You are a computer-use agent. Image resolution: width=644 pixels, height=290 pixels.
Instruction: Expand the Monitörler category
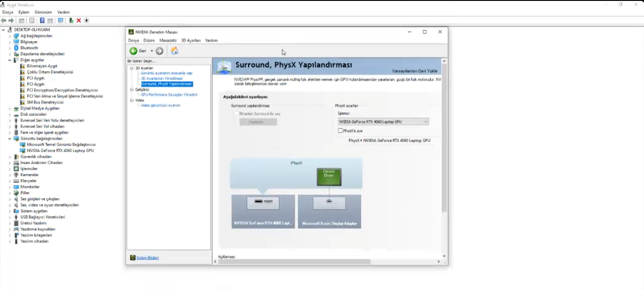point(10,187)
